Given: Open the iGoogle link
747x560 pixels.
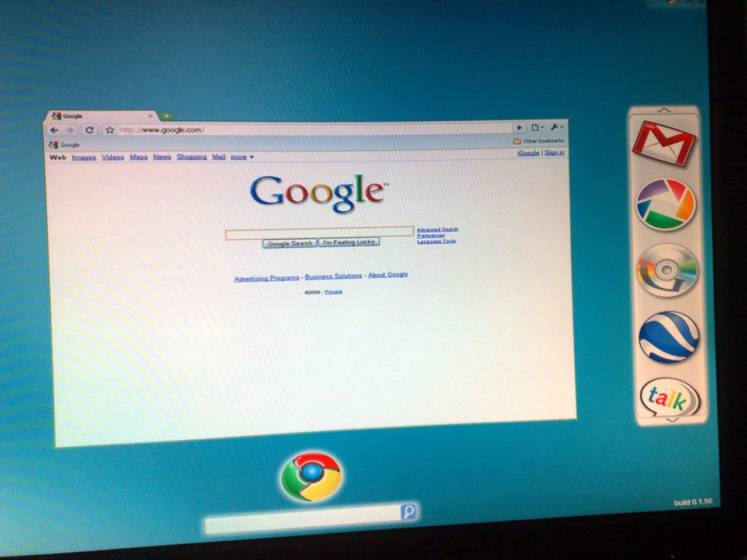Looking at the screenshot, I should 528,153.
